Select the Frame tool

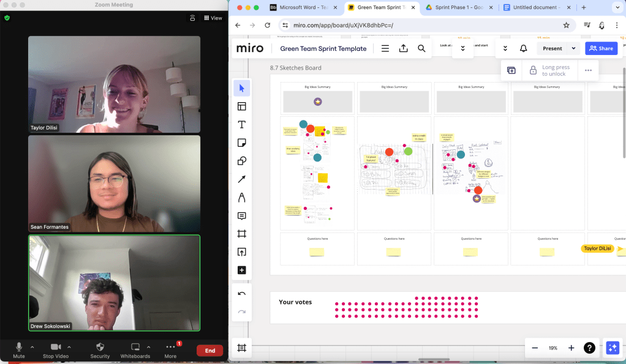[242, 234]
